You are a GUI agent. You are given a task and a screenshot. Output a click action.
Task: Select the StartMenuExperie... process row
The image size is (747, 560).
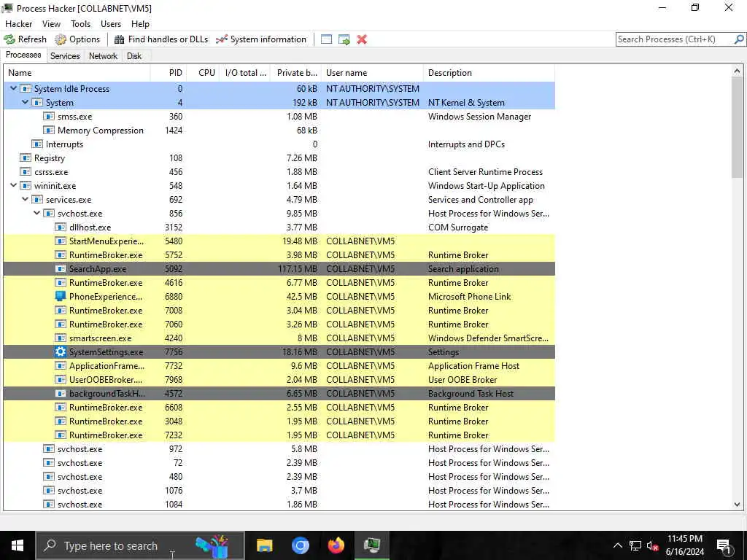click(x=279, y=241)
